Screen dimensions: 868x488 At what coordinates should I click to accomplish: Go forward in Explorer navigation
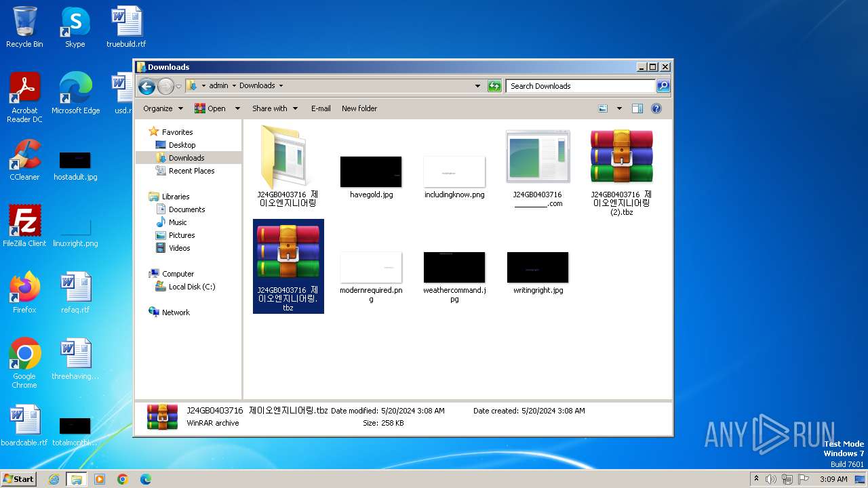[165, 86]
